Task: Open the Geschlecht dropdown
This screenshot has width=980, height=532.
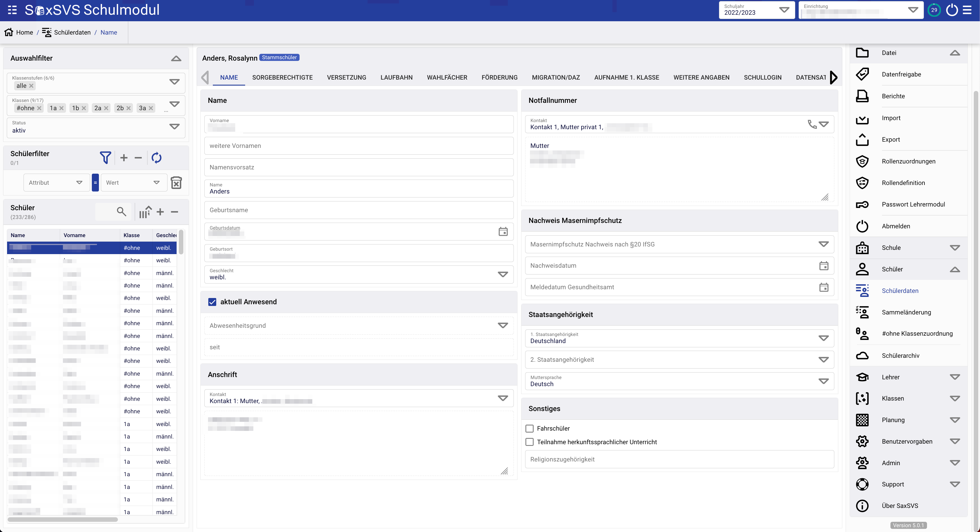Action: coord(503,274)
